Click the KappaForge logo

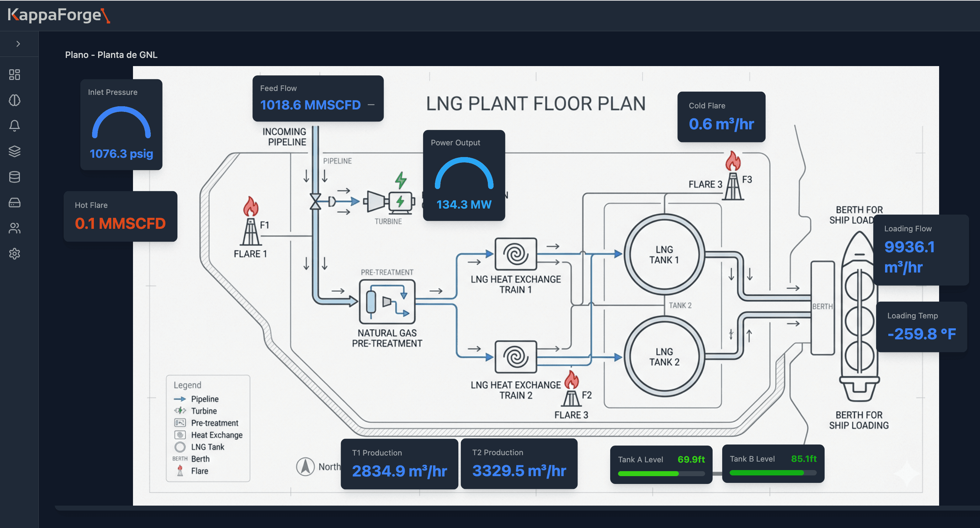[59, 15]
